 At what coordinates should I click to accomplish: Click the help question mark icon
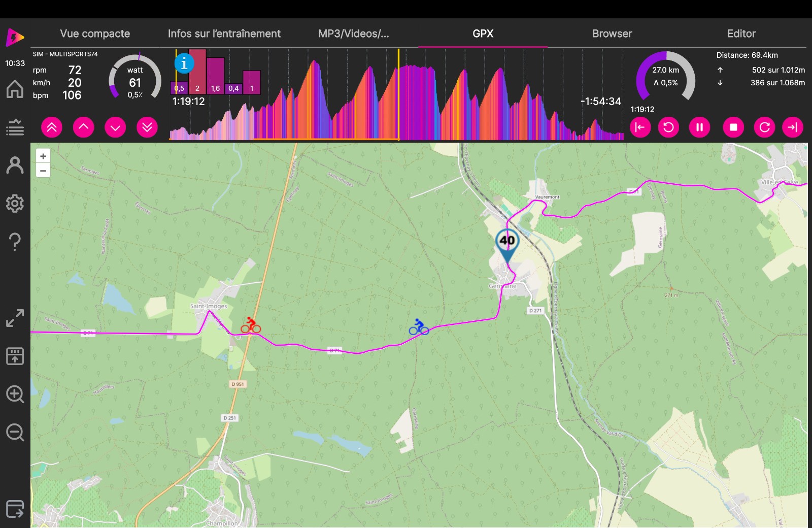click(x=15, y=242)
